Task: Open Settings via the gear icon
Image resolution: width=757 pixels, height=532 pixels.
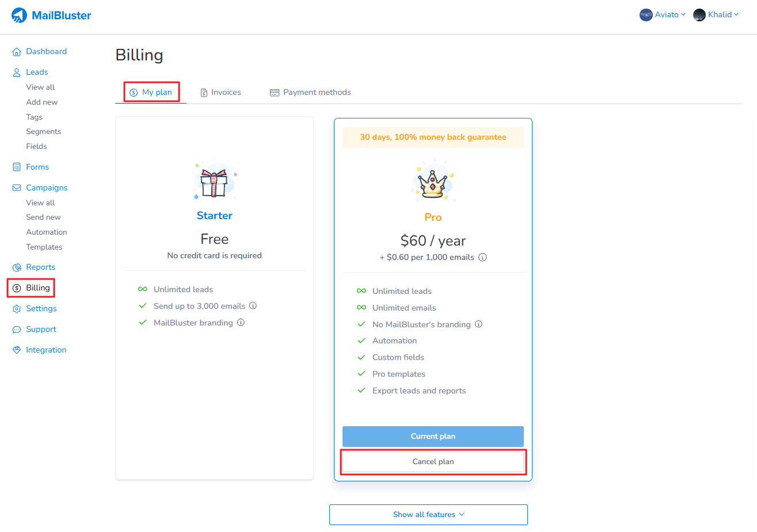Action: 17,309
